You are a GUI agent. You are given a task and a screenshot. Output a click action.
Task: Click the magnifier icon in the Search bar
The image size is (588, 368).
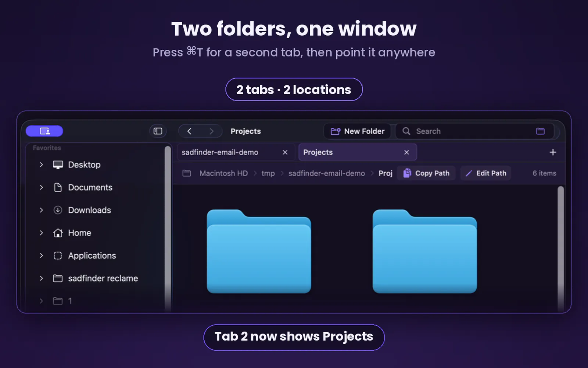pos(406,131)
